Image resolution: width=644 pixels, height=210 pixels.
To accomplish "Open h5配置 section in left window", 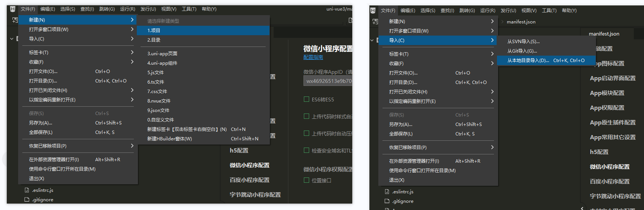I will click(239, 150).
